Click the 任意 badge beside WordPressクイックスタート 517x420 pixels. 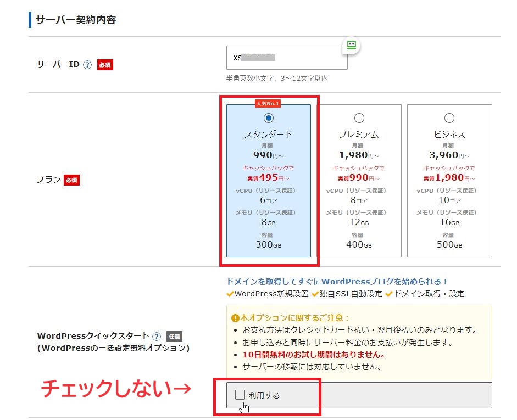pyautogui.click(x=174, y=337)
